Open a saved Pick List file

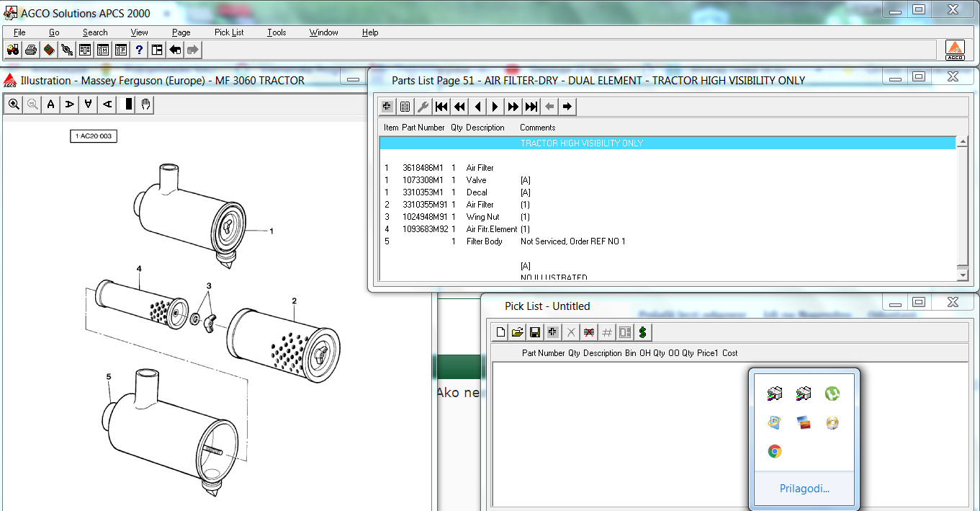[x=517, y=332]
